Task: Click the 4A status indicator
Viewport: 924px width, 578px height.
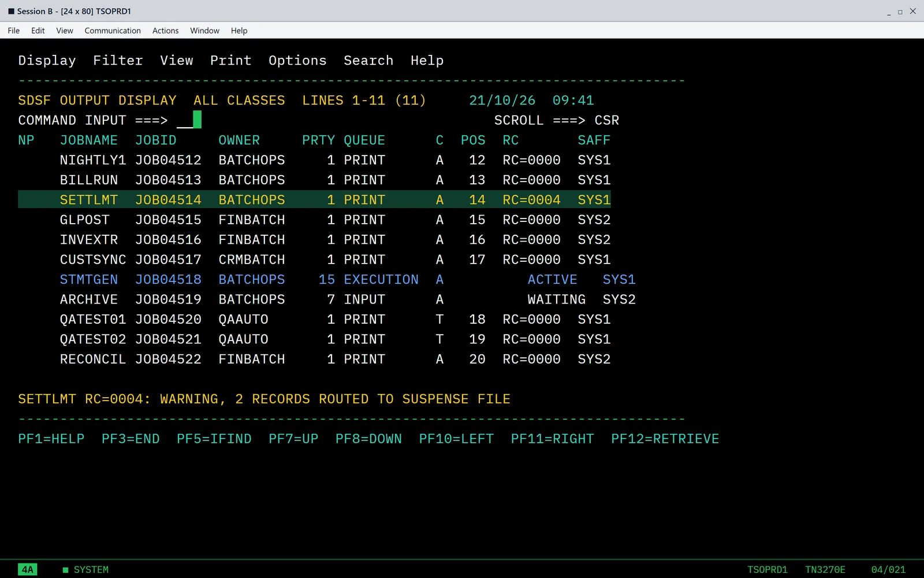Action: pyautogui.click(x=28, y=569)
